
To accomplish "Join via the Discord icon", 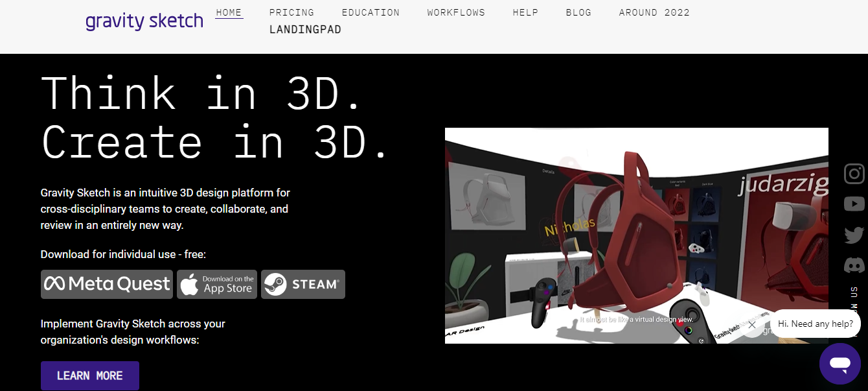I will tap(854, 265).
